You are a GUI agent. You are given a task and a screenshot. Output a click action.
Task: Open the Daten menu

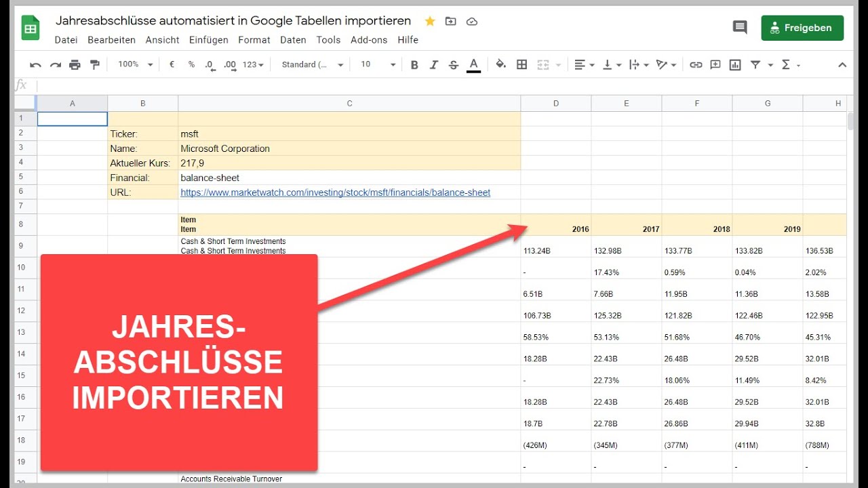click(x=293, y=40)
